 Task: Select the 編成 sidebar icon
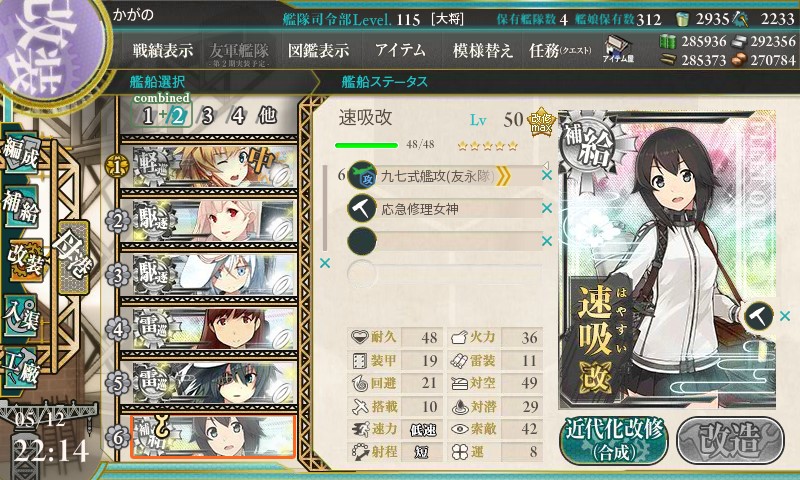[x=21, y=153]
